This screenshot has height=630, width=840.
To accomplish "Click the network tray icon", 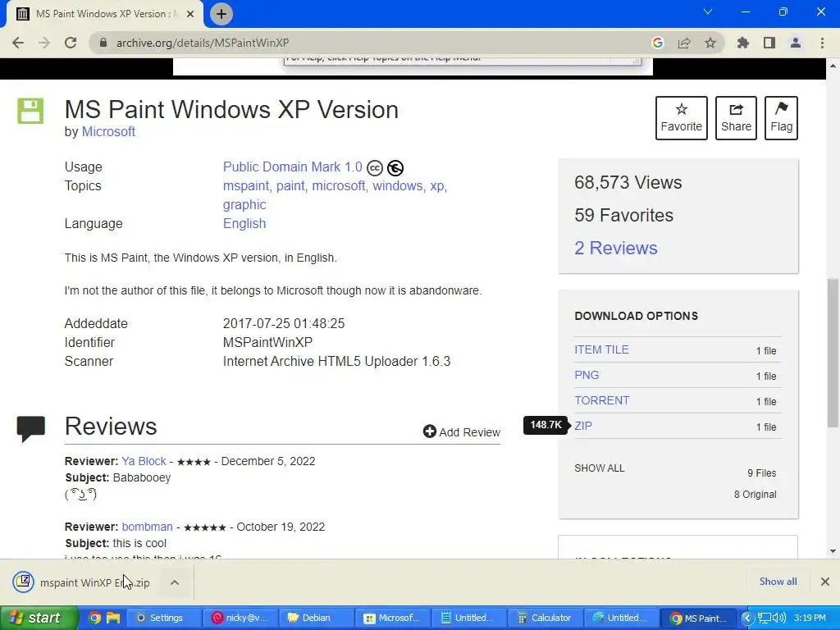I will click(765, 619).
